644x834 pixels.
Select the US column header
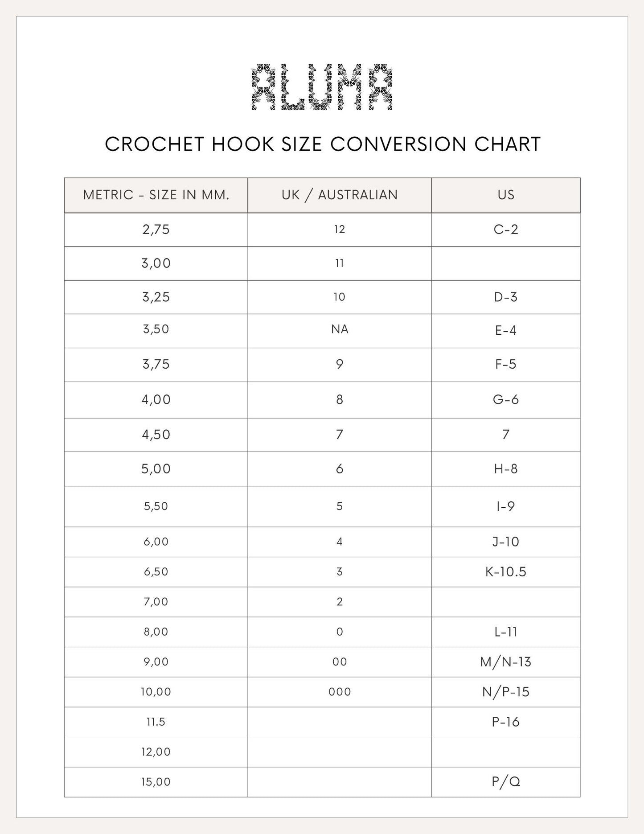(x=506, y=195)
